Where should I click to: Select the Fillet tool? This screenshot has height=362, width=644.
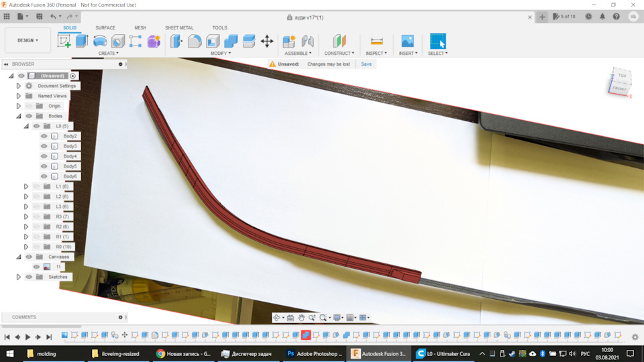(x=195, y=41)
